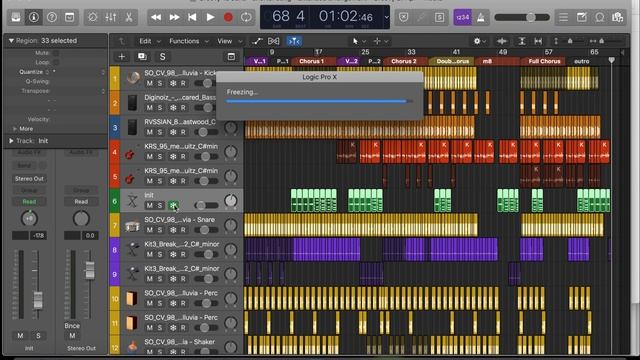
Task: Open Command-click tool marquee menu
Action: [380, 41]
